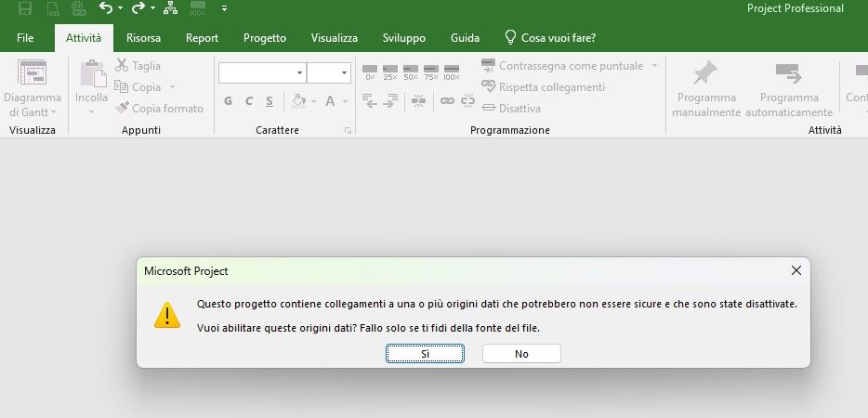Click the Copia button
The image size is (868, 418).
pyautogui.click(x=138, y=87)
